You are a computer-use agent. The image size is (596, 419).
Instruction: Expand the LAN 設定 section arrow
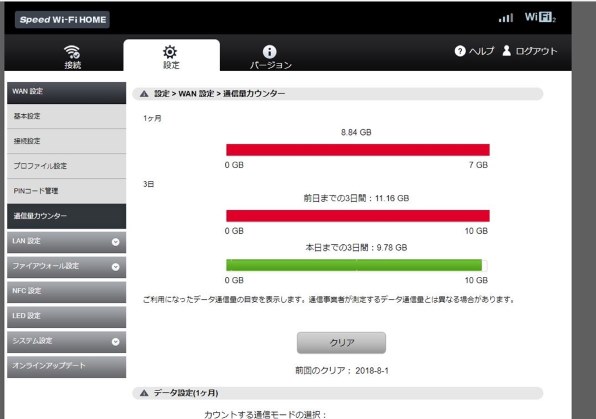(116, 242)
